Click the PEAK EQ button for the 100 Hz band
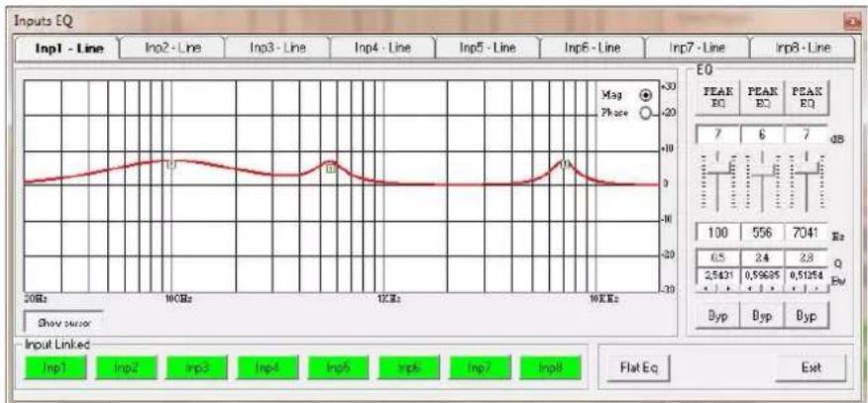Viewport: 868px width, 403px height. (717, 98)
